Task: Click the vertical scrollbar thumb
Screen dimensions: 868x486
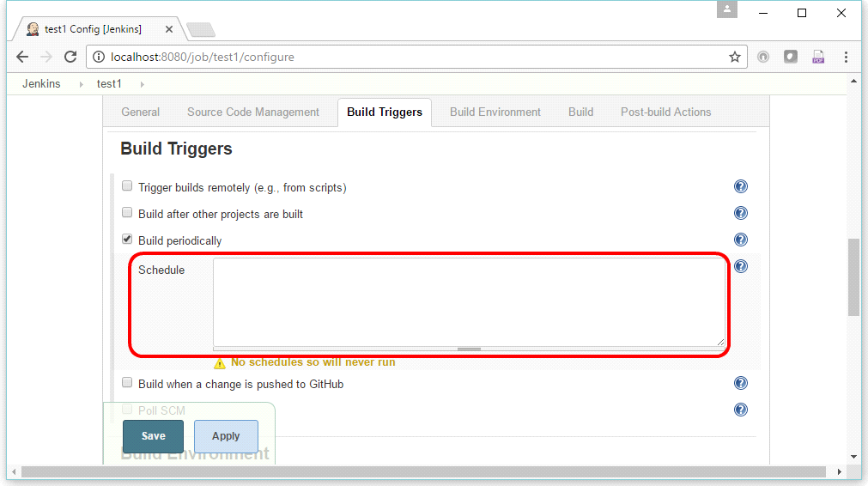Action: point(854,277)
